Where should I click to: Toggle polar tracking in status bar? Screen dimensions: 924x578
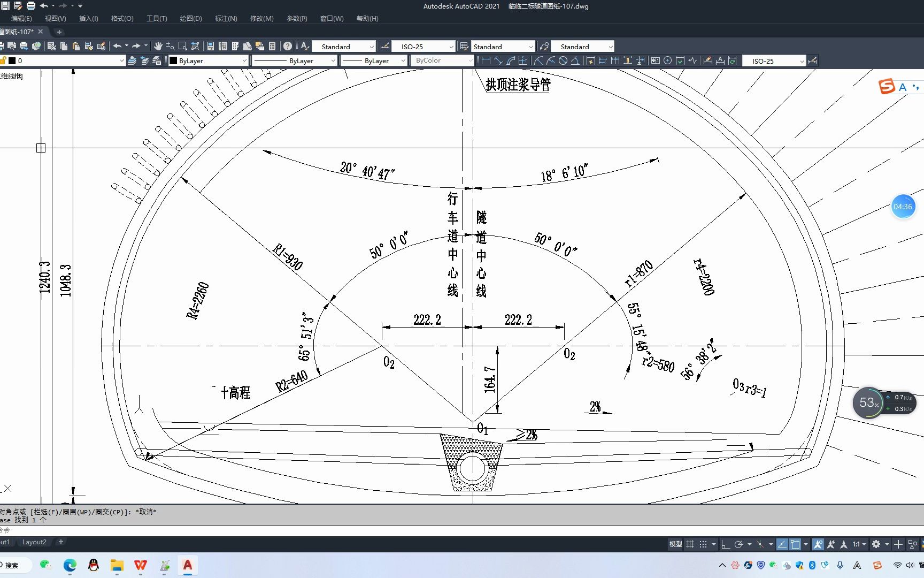pos(738,544)
